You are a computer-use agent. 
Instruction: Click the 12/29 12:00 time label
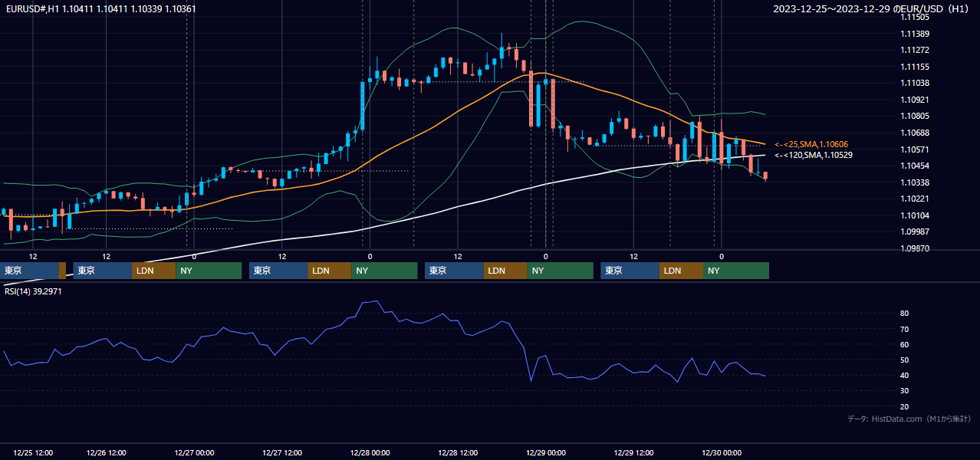click(633, 452)
